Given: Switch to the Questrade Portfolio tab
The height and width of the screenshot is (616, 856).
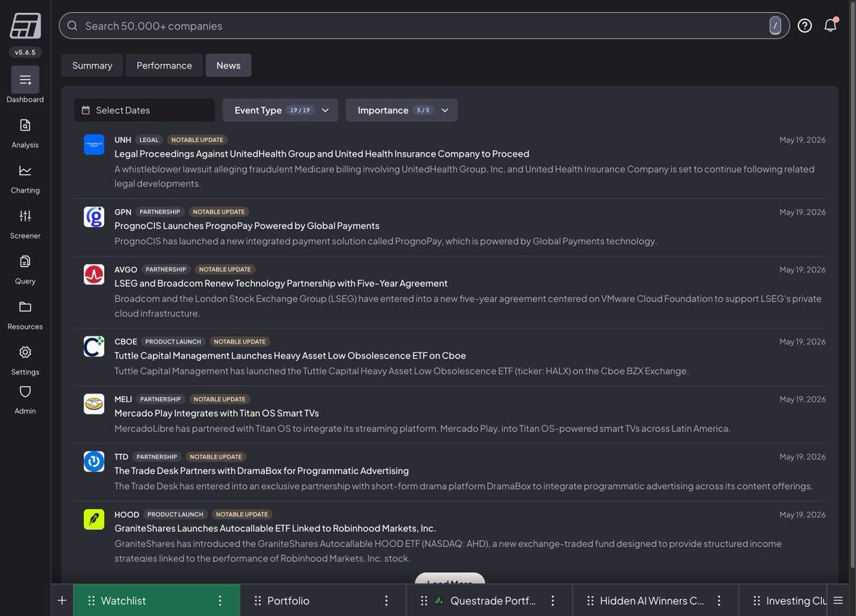Looking at the screenshot, I should pos(489,600).
